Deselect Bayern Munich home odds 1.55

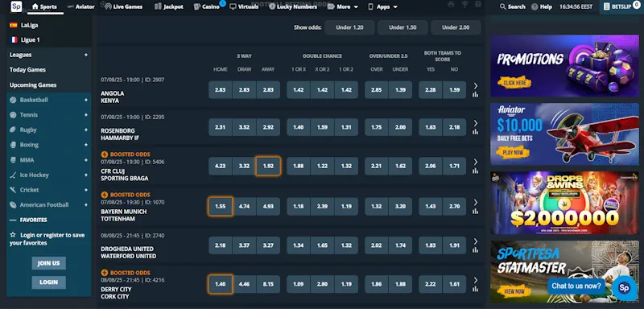coord(220,207)
